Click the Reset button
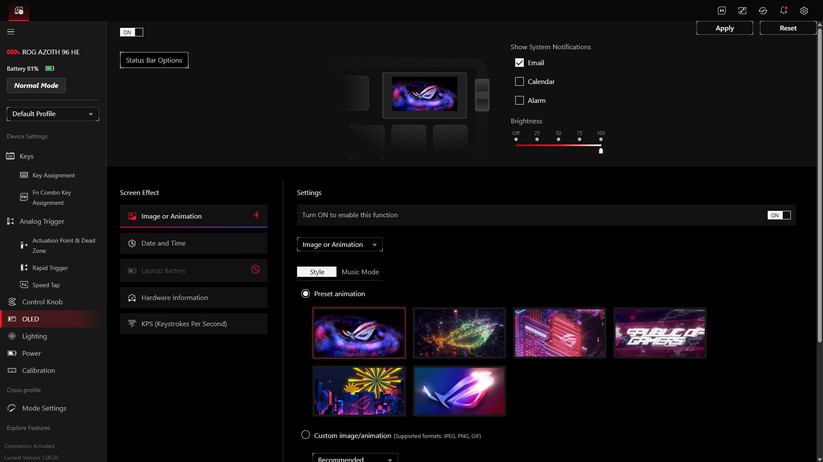This screenshot has height=462, width=823. point(788,28)
